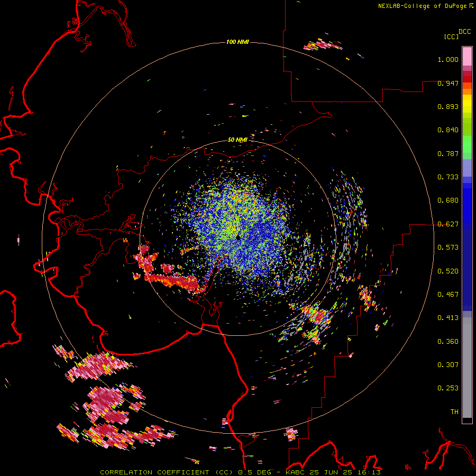476x476 pixels.
Task: Select the 0.520 legend value
Action: point(448,271)
